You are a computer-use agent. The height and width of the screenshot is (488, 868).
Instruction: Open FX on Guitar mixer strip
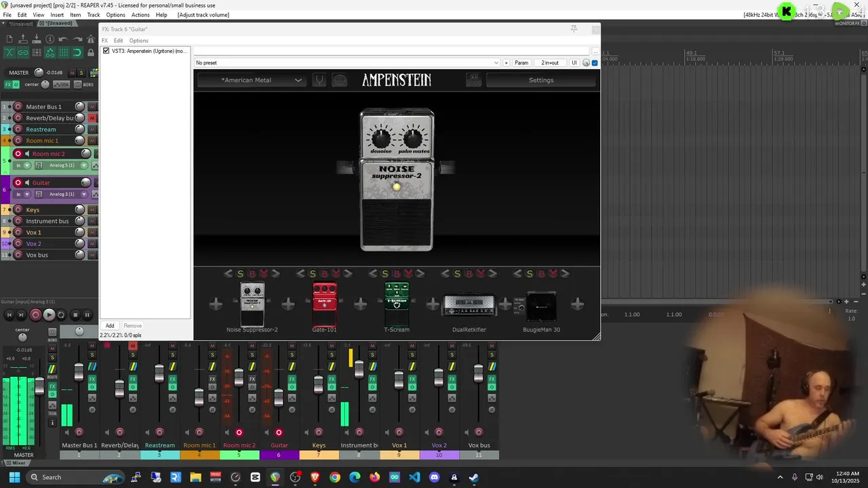(292, 379)
